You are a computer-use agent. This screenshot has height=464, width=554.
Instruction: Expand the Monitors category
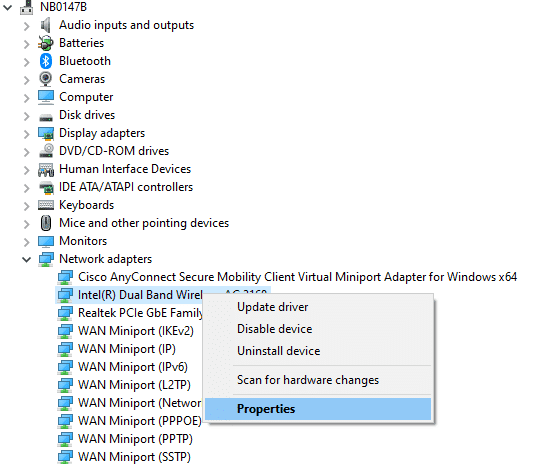(x=26, y=242)
